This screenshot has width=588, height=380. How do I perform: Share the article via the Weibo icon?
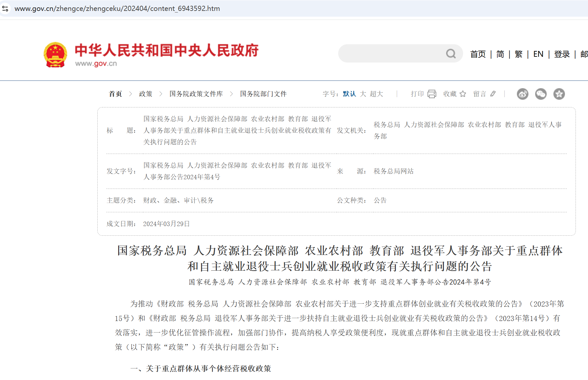coord(522,94)
